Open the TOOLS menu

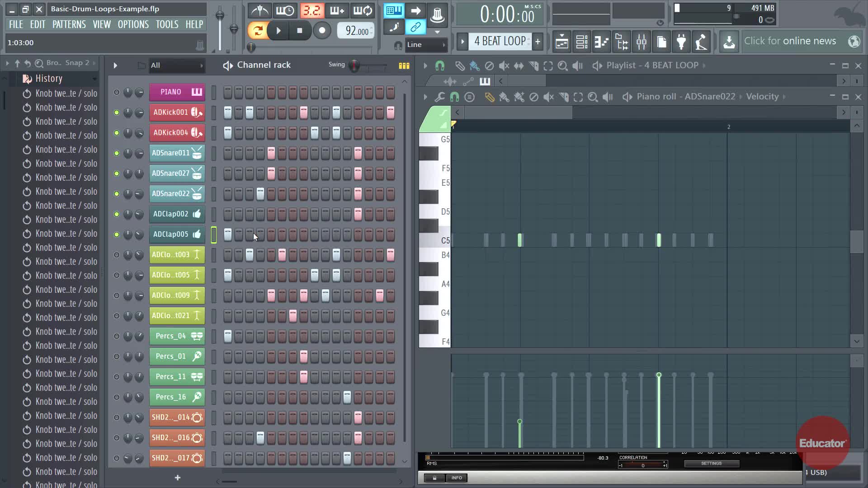(x=167, y=24)
